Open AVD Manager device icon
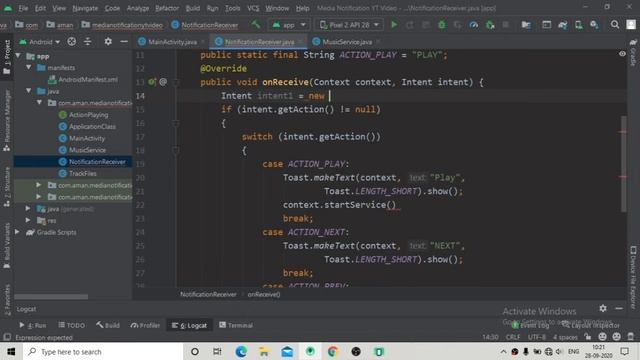Screen dimensions: 640x360 pyautogui.click(x=578, y=25)
